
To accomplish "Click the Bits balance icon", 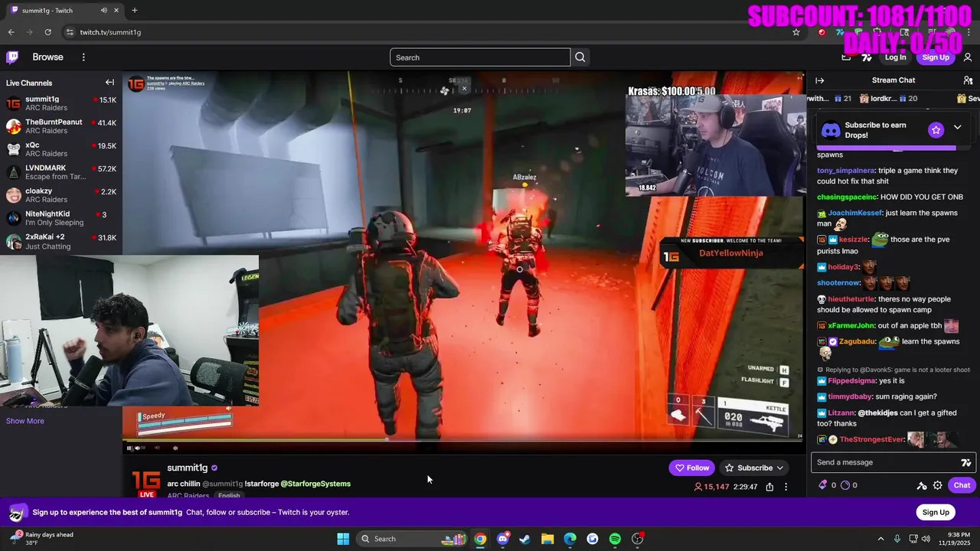I will pos(823,485).
